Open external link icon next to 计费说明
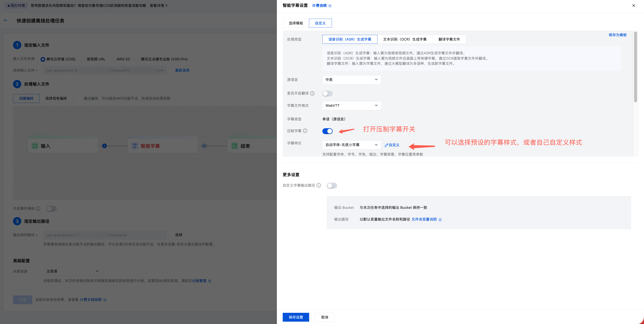The image size is (644, 324). pyautogui.click(x=330, y=6)
